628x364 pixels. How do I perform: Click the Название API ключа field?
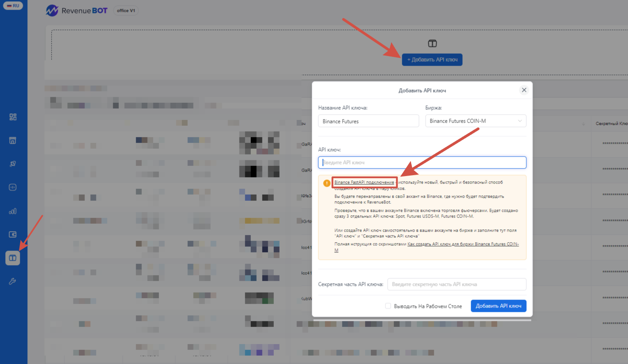(x=368, y=121)
